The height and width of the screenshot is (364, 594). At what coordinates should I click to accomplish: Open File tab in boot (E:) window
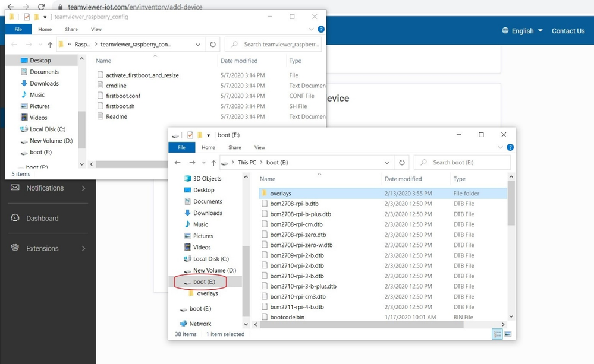[x=182, y=148]
